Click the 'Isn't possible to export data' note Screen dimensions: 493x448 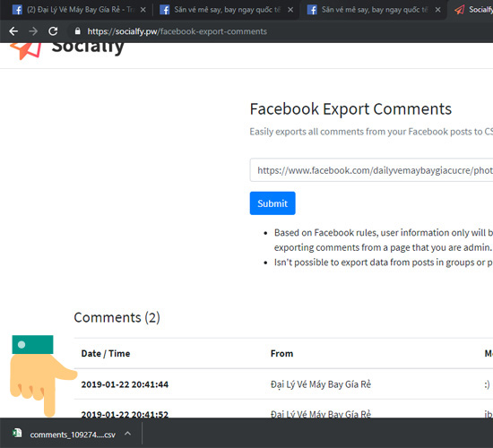click(384, 263)
